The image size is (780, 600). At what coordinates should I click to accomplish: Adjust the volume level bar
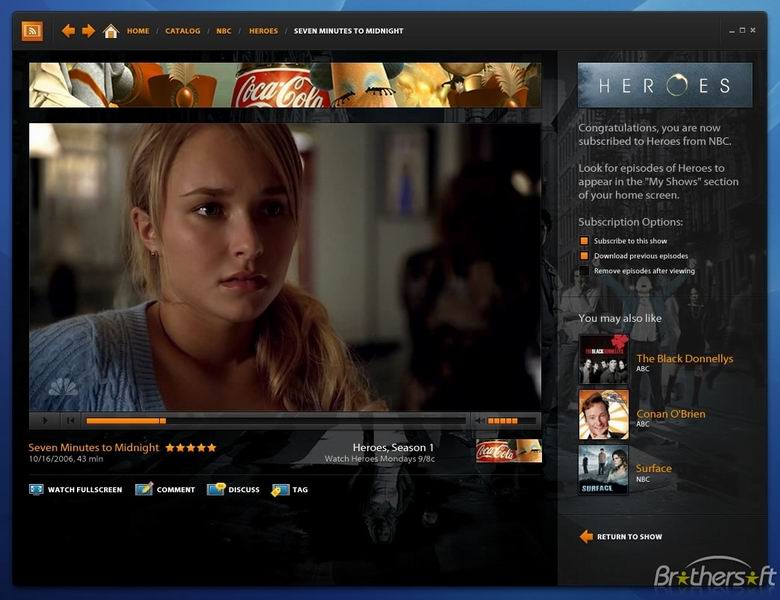[511, 421]
